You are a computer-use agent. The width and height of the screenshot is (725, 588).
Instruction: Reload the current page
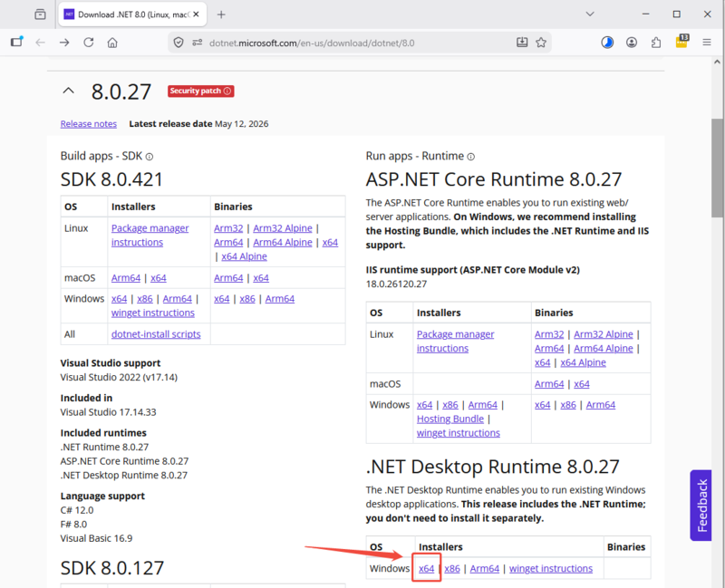pos(88,43)
